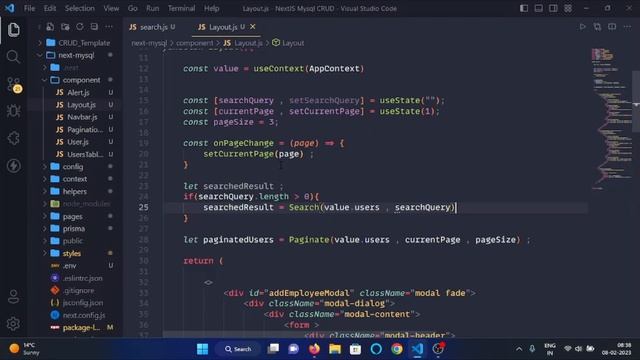The width and height of the screenshot is (640, 360).
Task: Click the next-mysql breadcrumb segment
Action: click(x=149, y=43)
